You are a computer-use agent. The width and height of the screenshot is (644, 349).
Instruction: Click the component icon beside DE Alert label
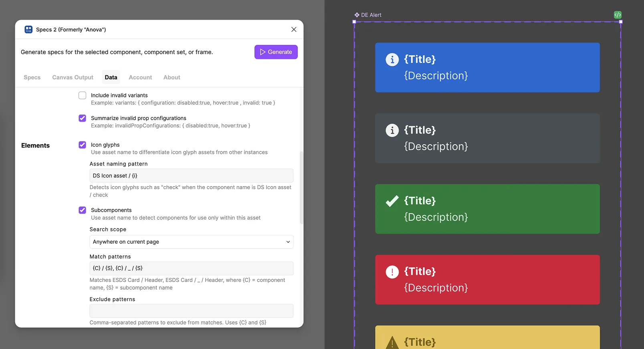click(x=357, y=15)
